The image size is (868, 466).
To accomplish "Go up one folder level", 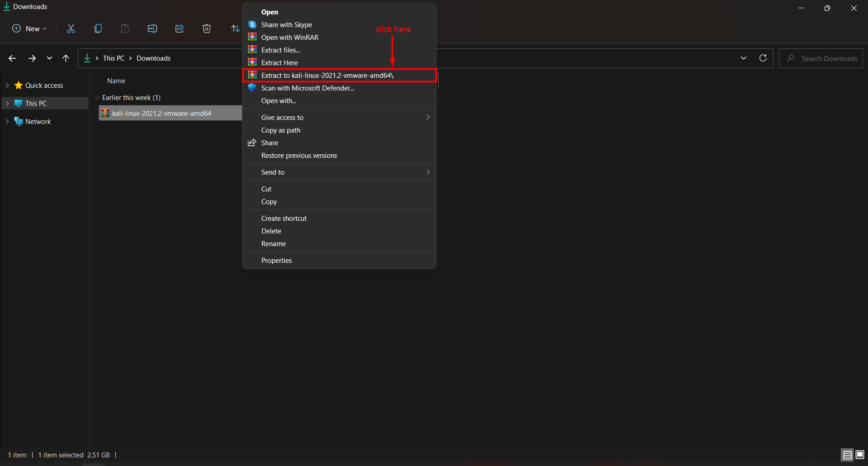I will pyautogui.click(x=66, y=58).
